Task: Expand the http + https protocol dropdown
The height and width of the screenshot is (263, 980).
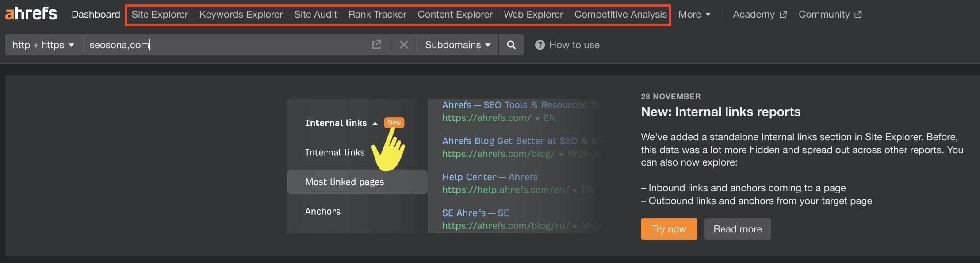Action: coord(43,45)
